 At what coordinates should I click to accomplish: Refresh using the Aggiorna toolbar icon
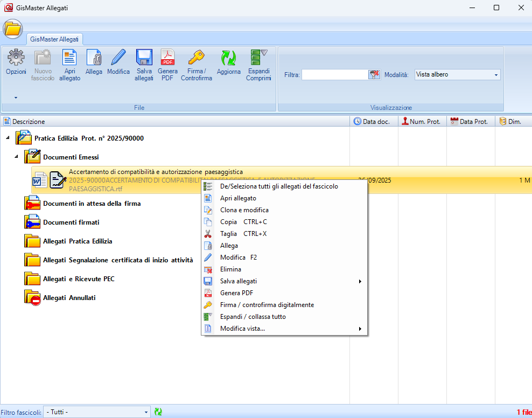point(228,58)
